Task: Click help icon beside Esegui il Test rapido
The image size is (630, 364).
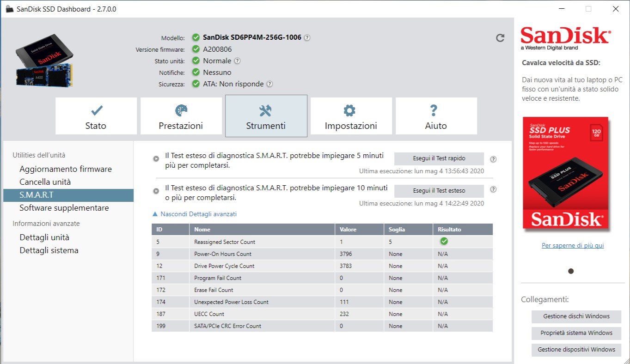Action: (x=493, y=159)
